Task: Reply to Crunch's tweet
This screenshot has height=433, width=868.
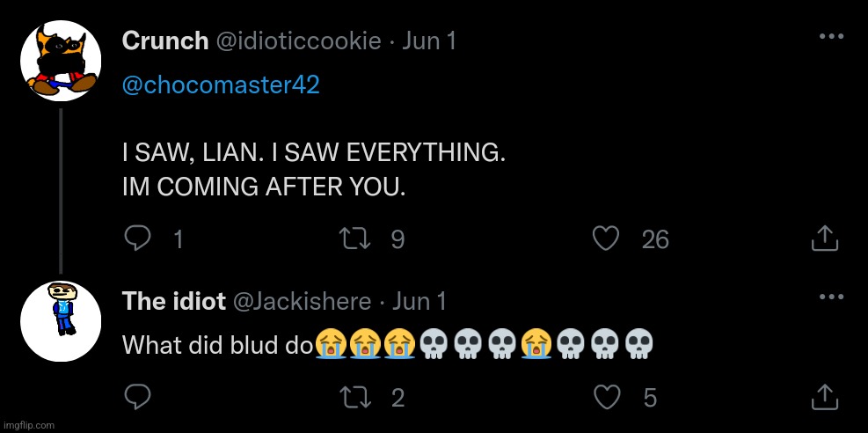Action: [137, 239]
